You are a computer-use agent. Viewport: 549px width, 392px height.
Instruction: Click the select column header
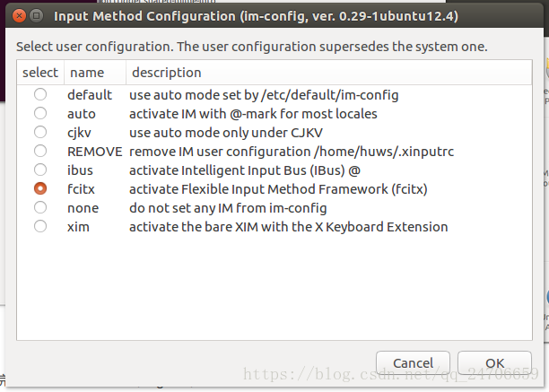click(x=40, y=73)
